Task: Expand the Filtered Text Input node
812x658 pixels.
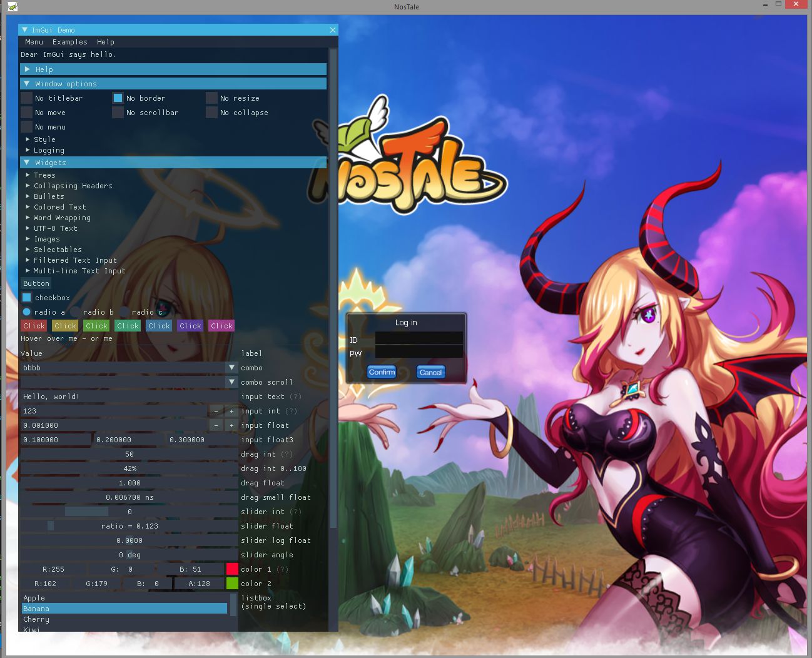Action: 71,260
